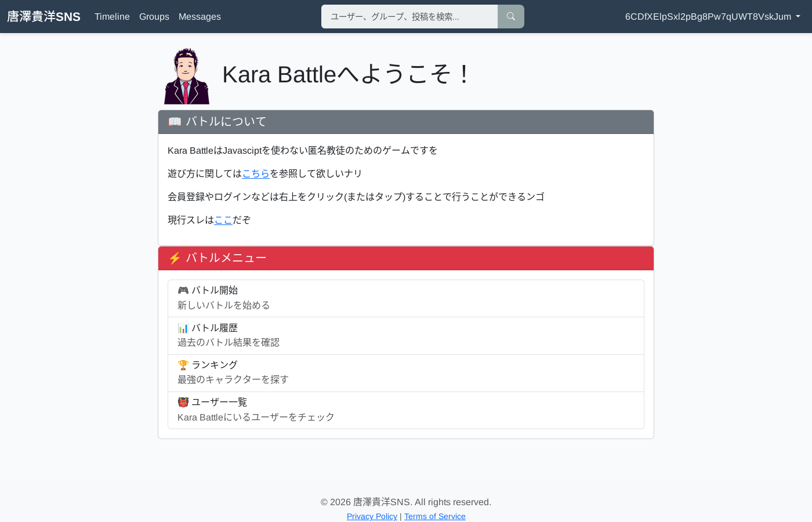812x522 pixels.
Task: Click the trophy icon beside ランキング
Action: point(183,365)
